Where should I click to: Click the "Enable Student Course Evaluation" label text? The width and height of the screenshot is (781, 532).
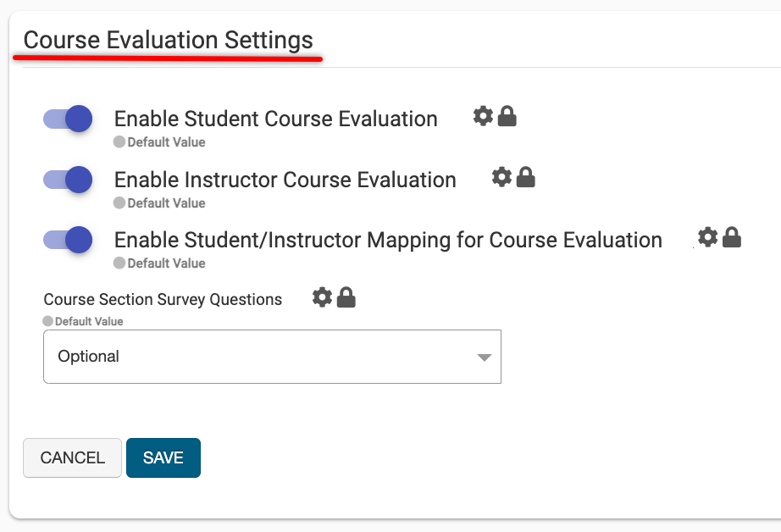pyautogui.click(x=275, y=119)
